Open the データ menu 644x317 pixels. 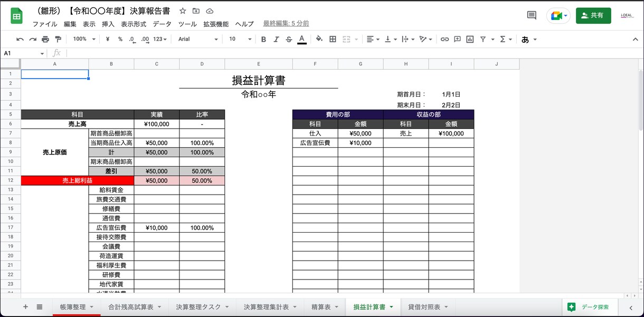[162, 24]
